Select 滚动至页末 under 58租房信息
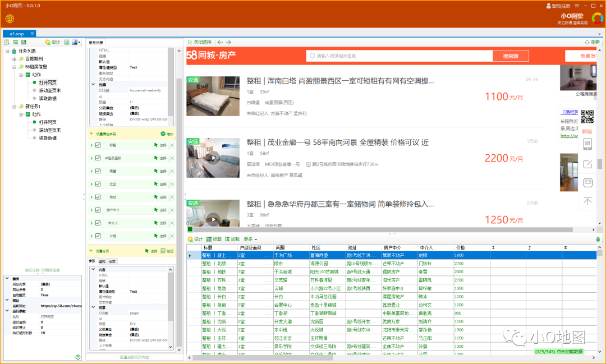This screenshot has height=364, width=606. (50, 90)
